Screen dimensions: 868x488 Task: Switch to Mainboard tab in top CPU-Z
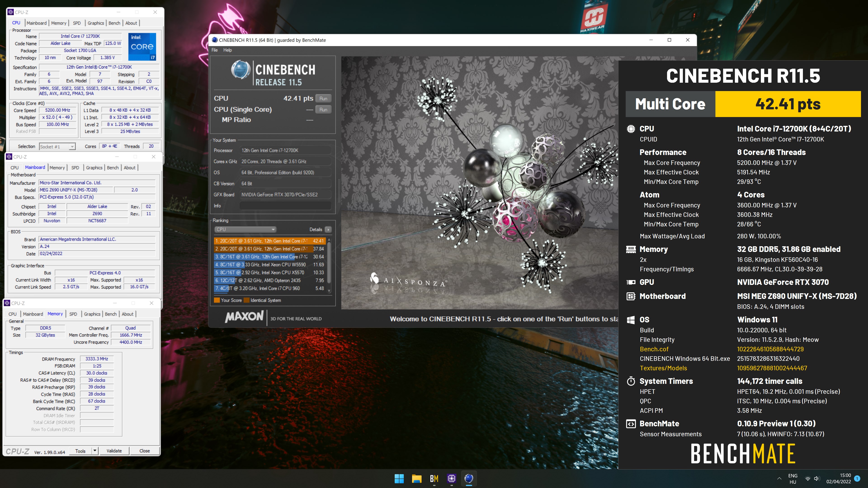pos(37,23)
